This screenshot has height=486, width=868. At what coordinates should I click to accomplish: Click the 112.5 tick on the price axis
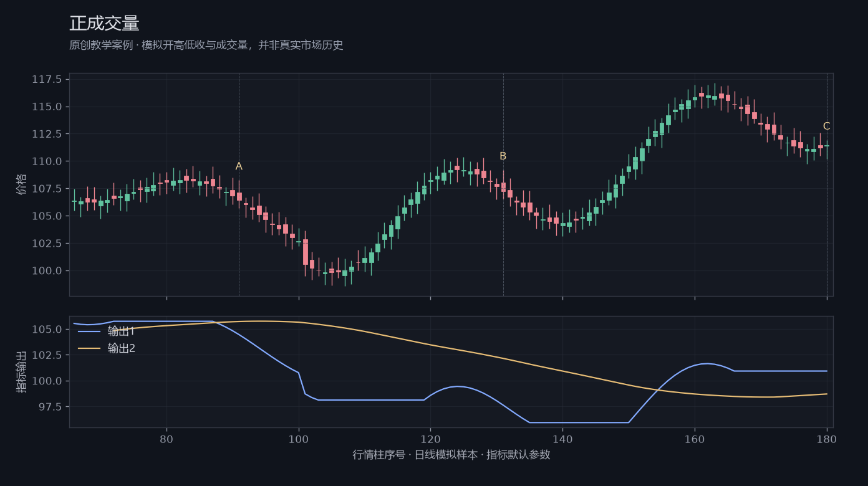pyautogui.click(x=47, y=134)
